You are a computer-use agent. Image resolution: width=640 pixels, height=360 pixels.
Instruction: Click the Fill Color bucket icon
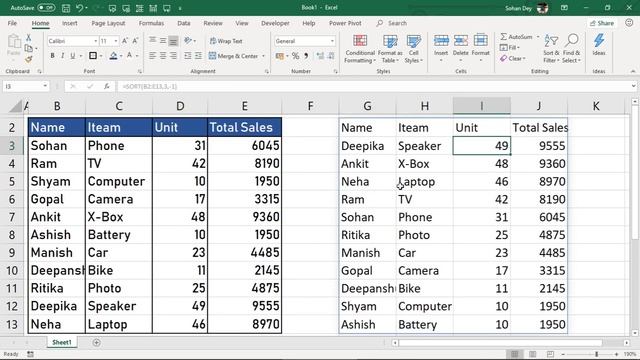tap(113, 56)
